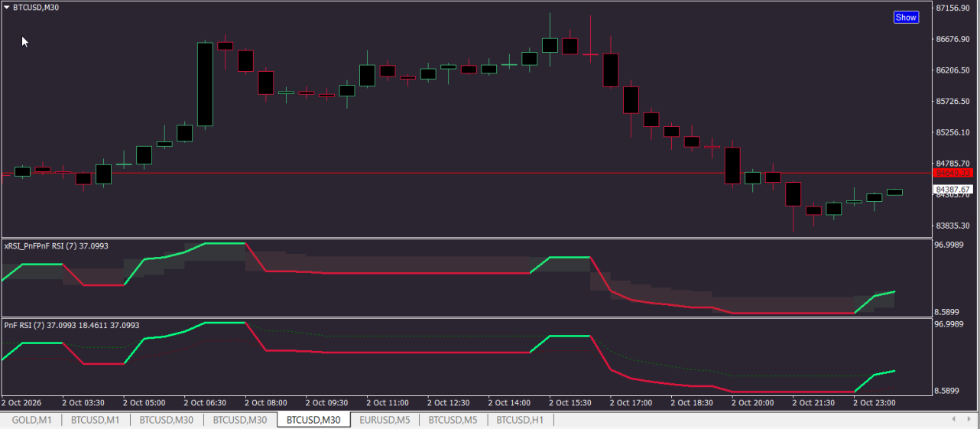Screen dimensions: 980x429
Task: Click the tall green candle near 06:30
Action: [x=205, y=84]
